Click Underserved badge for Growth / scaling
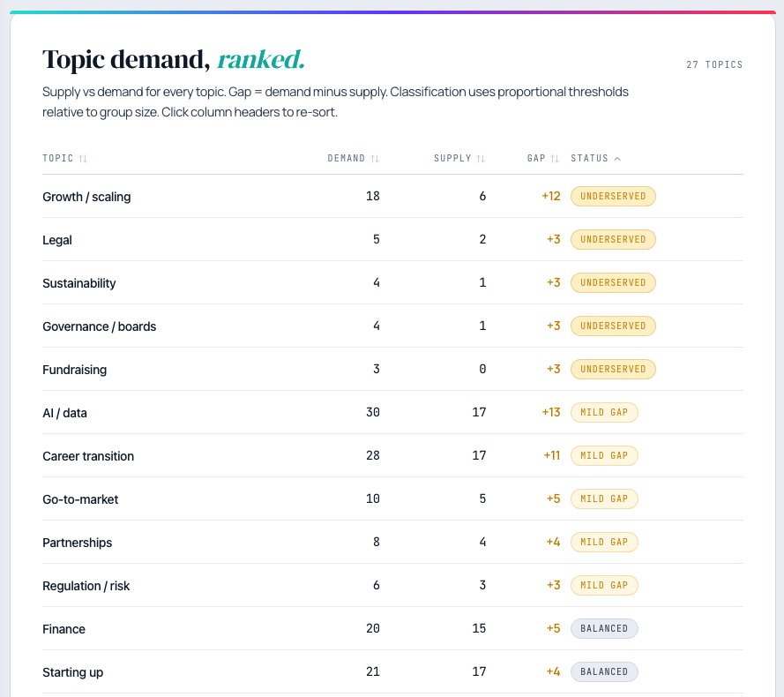Screen dimensions: 784x697 coord(613,196)
